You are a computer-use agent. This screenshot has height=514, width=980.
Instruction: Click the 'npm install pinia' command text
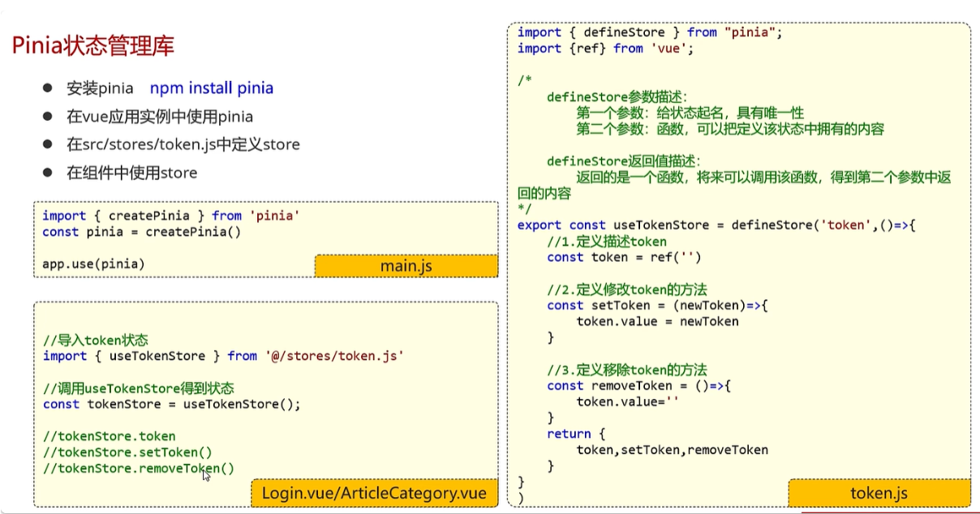[211, 88]
